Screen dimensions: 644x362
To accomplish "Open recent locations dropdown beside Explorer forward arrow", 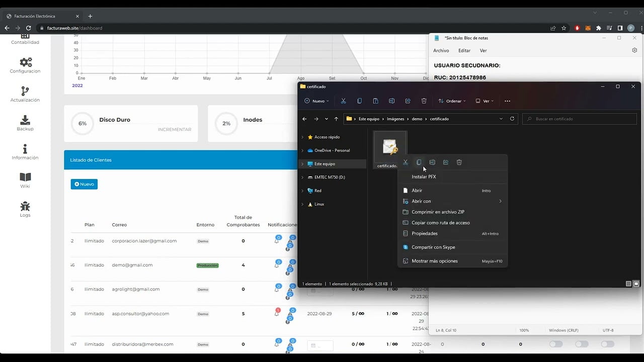I will pos(327,119).
